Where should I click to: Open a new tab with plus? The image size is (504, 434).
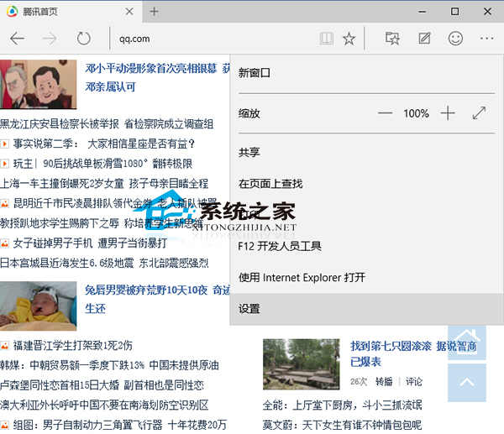pyautogui.click(x=154, y=12)
